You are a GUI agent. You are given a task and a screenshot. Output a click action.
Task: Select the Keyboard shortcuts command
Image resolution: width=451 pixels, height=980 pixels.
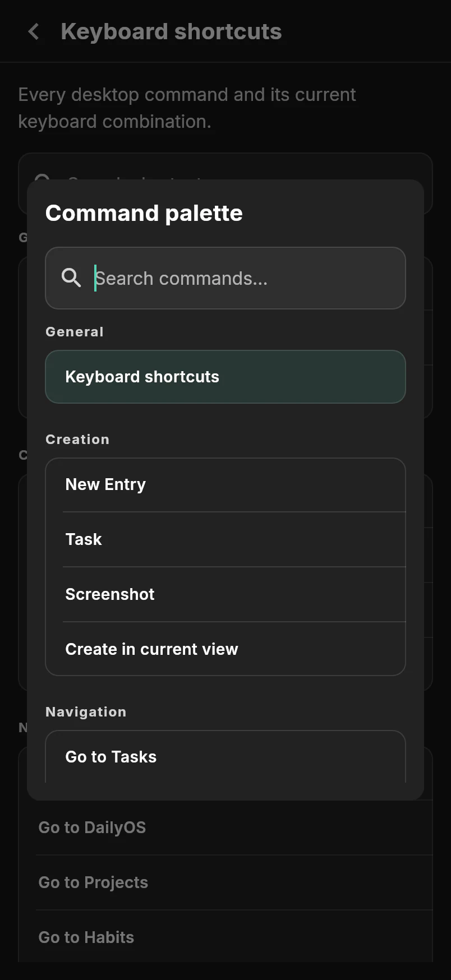coord(225,377)
